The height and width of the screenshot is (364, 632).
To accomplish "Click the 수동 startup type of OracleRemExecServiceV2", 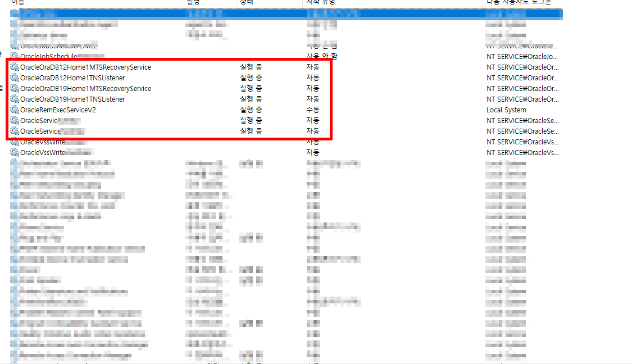I will [313, 110].
